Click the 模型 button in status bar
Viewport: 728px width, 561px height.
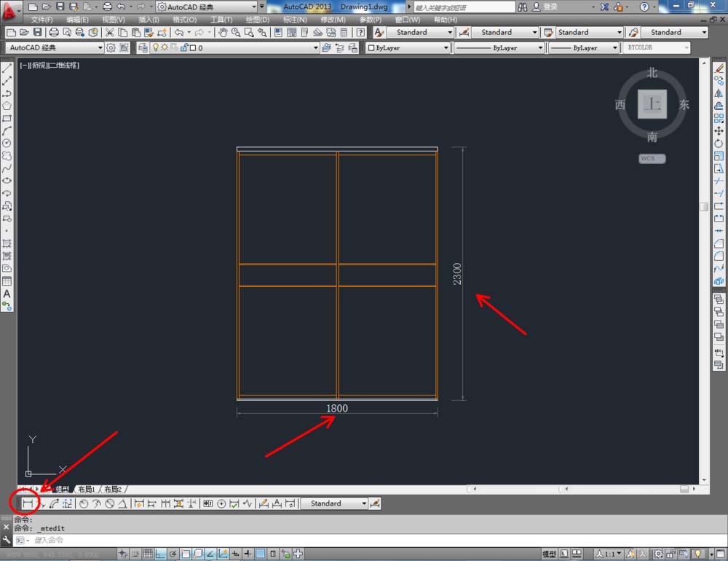(549, 554)
